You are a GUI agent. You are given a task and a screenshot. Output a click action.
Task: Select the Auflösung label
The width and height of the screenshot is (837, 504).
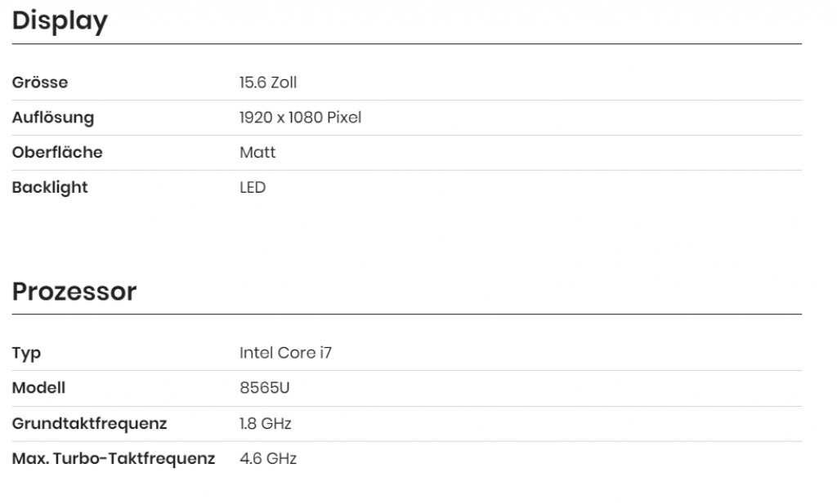pos(53,118)
